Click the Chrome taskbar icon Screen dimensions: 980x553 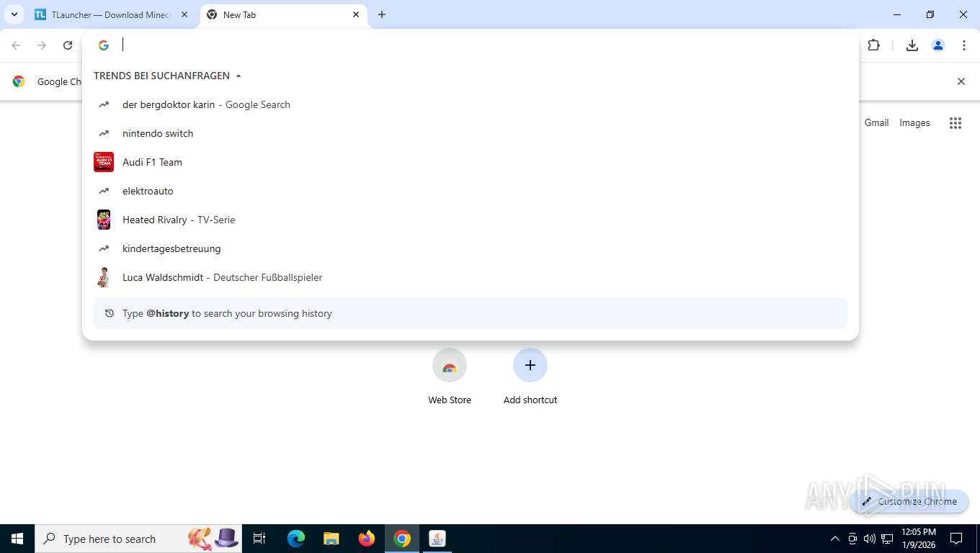(x=402, y=539)
